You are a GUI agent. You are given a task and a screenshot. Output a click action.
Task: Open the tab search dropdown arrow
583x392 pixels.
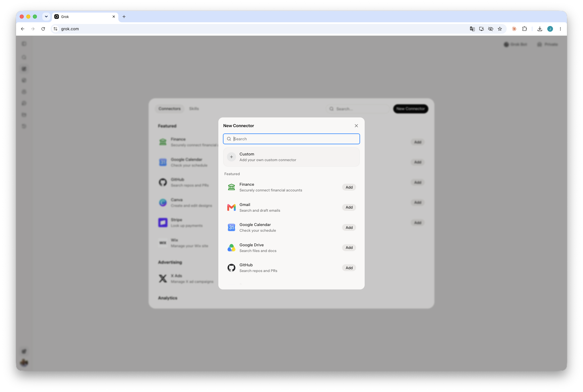[46, 17]
